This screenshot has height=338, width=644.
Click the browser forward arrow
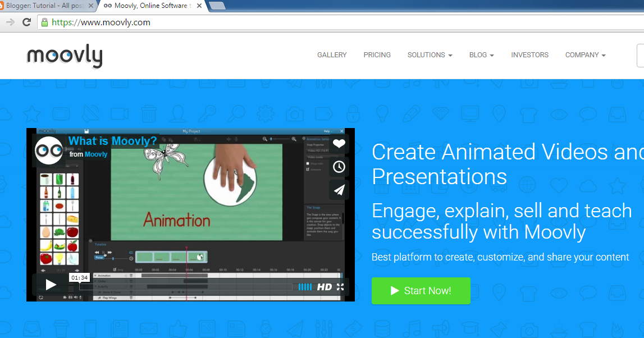[x=10, y=22]
